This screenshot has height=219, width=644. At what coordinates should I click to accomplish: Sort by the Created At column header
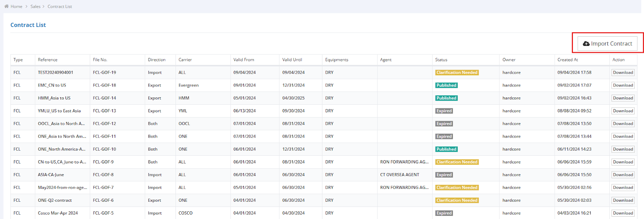click(x=568, y=60)
